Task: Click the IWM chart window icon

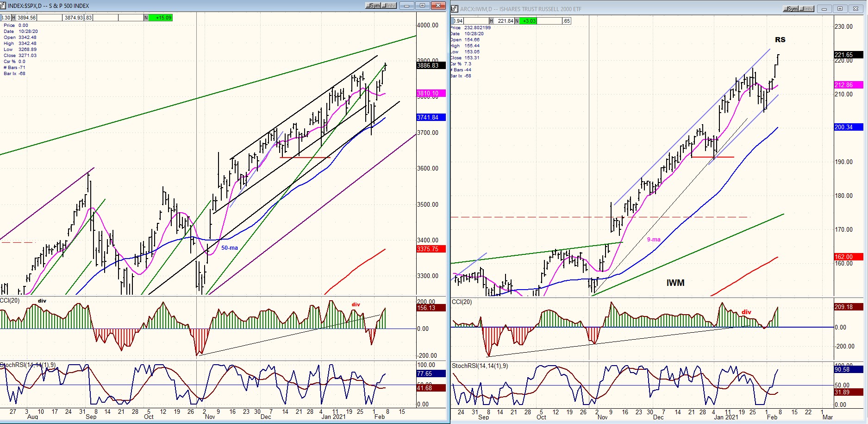Action: [455, 9]
